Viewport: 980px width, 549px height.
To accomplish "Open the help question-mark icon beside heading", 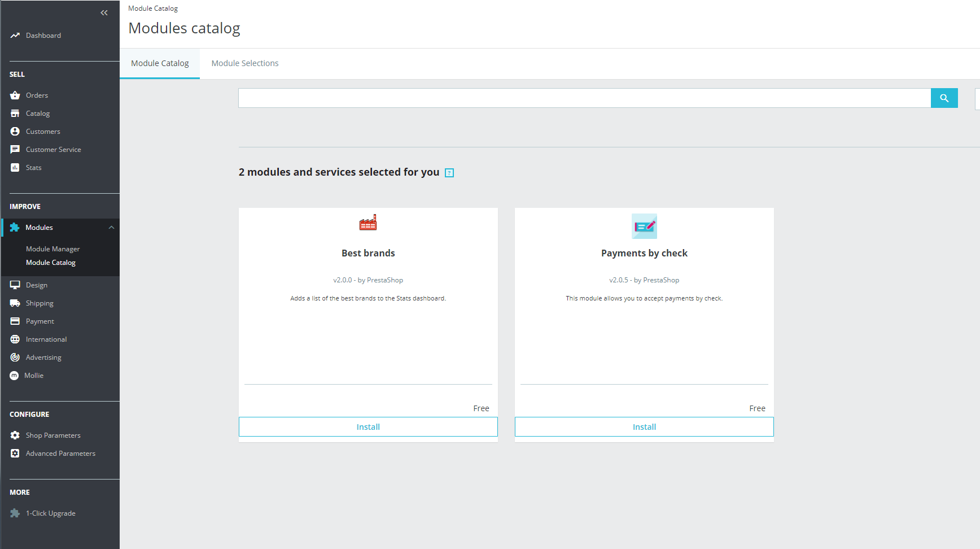I will (449, 173).
